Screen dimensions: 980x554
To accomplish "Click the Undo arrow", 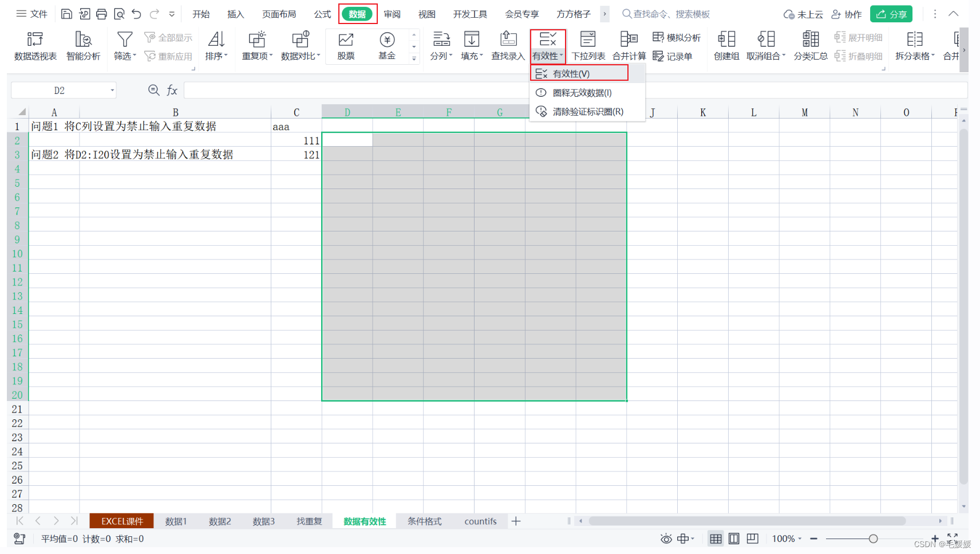I will point(136,14).
